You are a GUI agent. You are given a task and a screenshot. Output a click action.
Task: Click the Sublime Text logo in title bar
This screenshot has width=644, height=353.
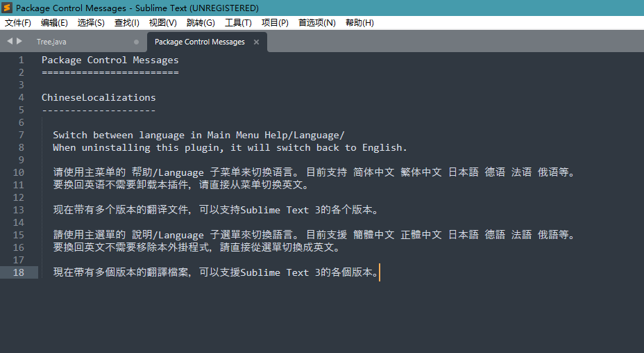click(7, 8)
